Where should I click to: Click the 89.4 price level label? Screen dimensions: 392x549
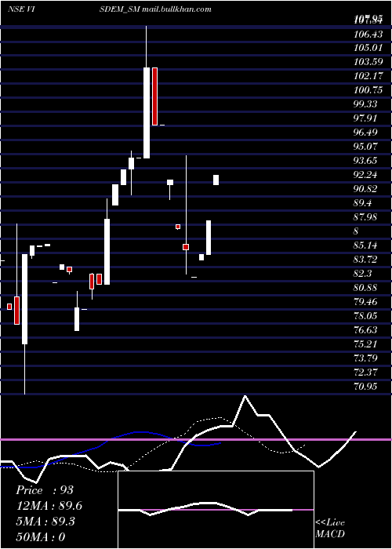point(364,203)
